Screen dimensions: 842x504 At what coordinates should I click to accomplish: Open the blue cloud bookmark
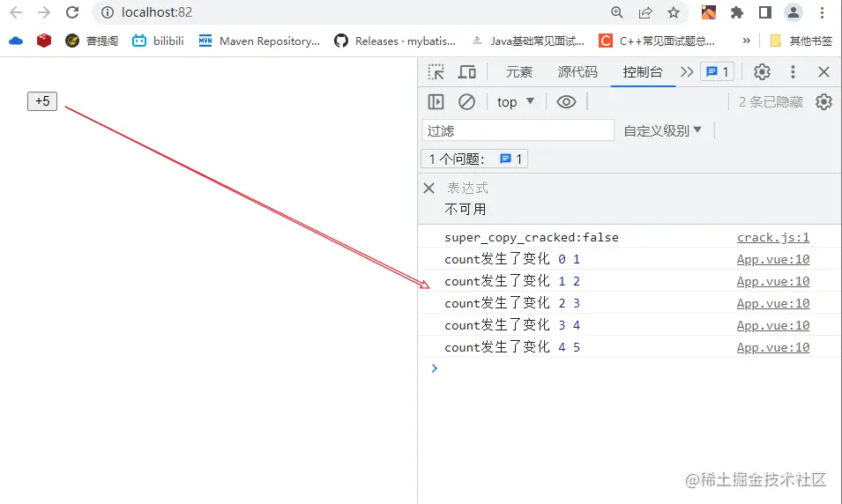pos(16,41)
